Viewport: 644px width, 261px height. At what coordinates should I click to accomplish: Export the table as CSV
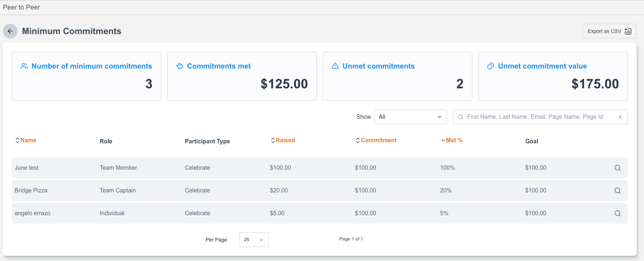609,31
